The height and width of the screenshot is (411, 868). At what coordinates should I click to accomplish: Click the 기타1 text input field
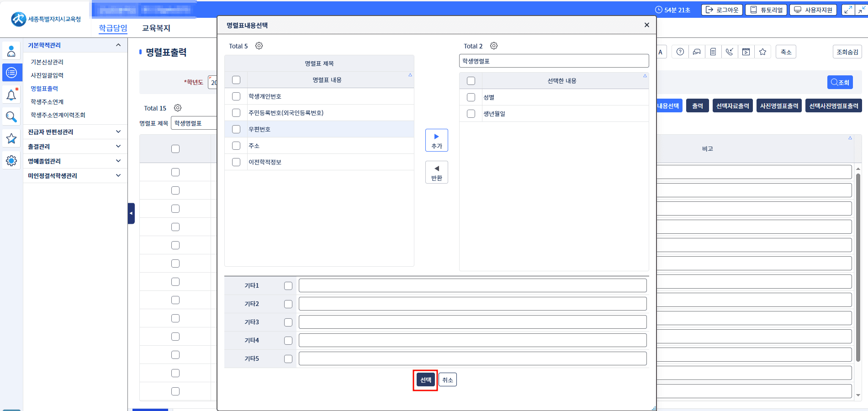tap(473, 285)
